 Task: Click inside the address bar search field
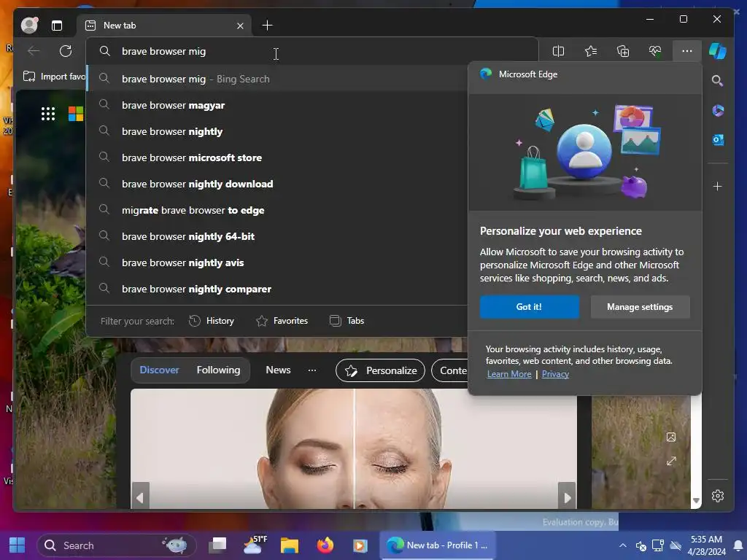[312, 52]
